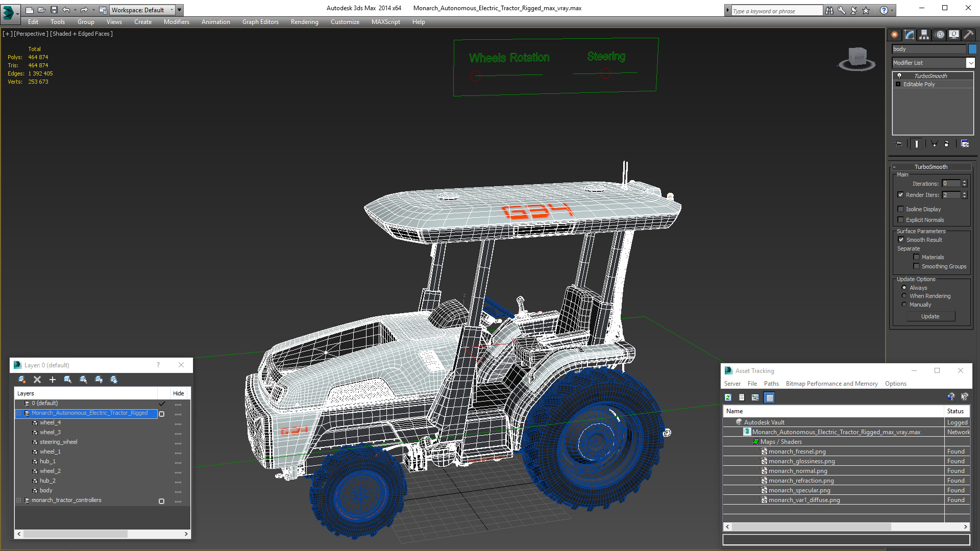Open the MAXScript menu

click(x=385, y=22)
